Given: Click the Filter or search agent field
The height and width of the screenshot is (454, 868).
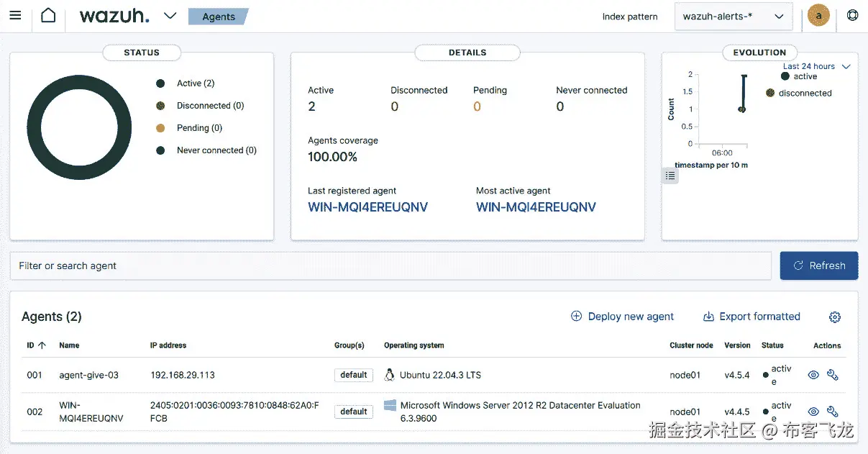Looking at the screenshot, I should (x=390, y=265).
